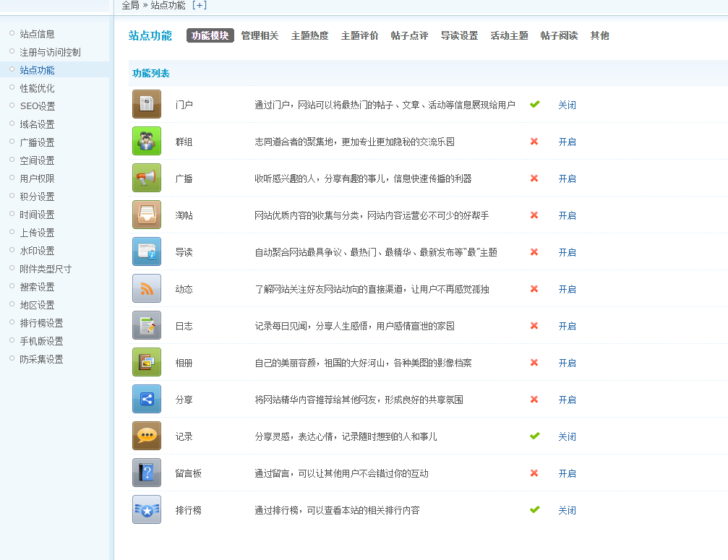This screenshot has width=728, height=560.
Task: Click the 记录 speech bubble icon
Action: (x=147, y=436)
